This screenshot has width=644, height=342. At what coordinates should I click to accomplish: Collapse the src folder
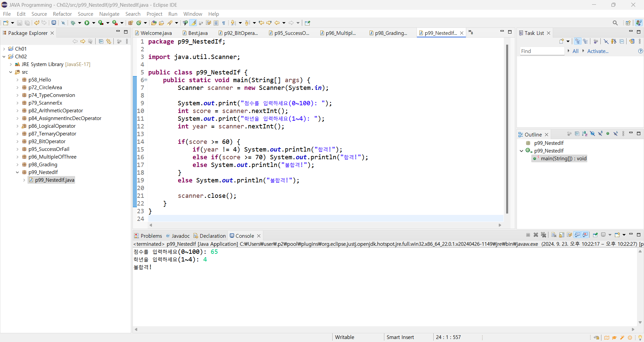coord(11,72)
